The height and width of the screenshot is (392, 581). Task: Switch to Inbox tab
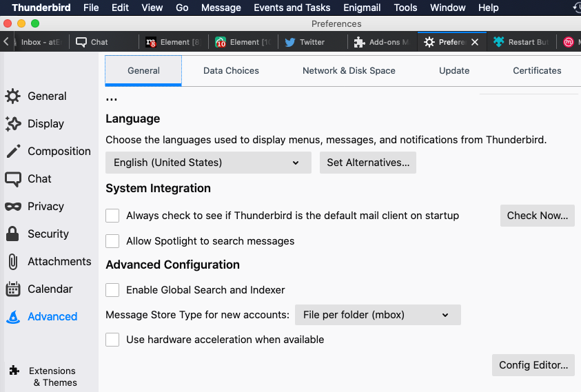tap(40, 42)
